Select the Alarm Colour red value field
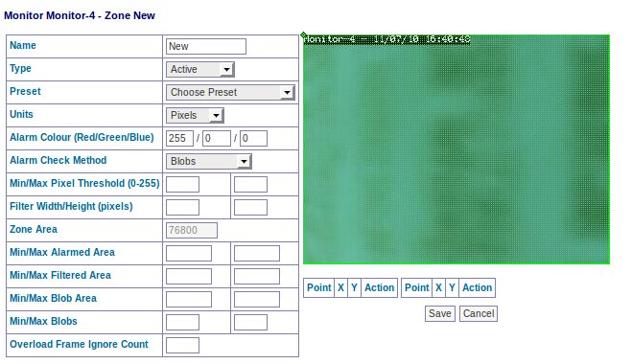 tap(179, 139)
